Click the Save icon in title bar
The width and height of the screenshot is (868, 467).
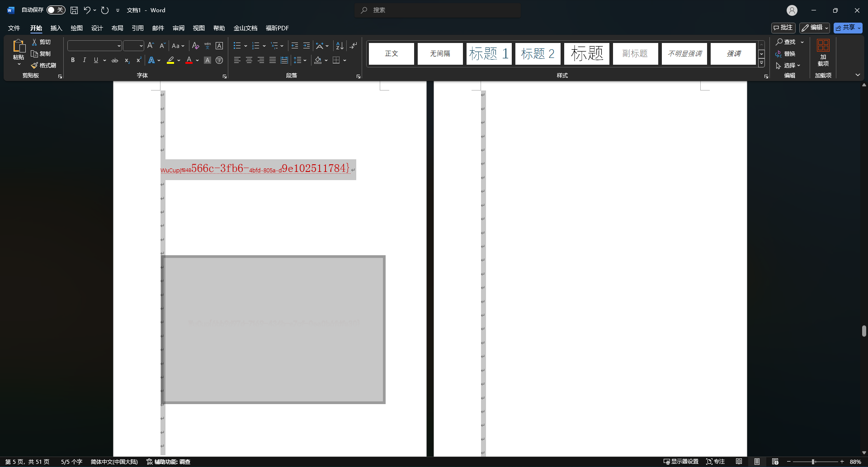click(74, 10)
